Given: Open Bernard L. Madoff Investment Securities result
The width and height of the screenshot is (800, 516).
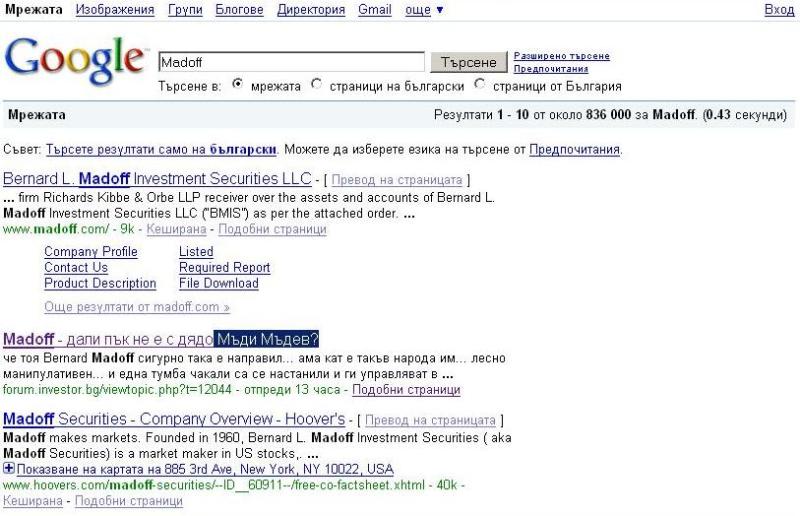Looking at the screenshot, I should point(157,180).
